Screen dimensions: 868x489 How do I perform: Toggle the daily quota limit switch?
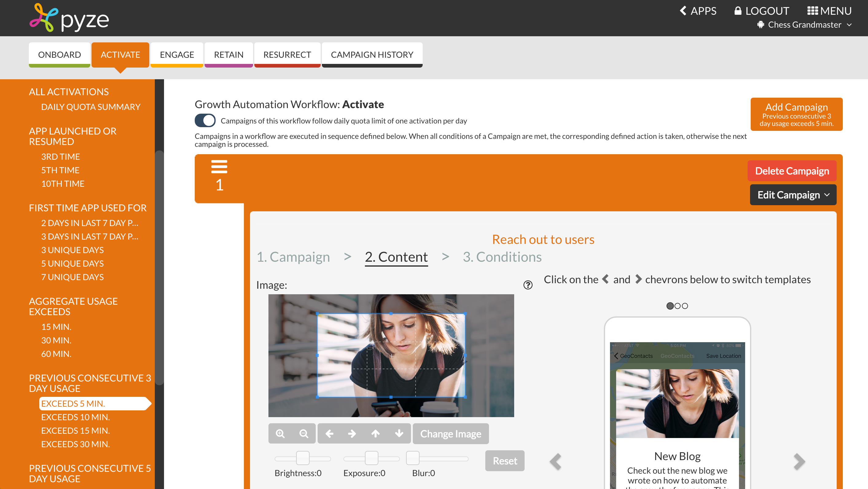pyautogui.click(x=205, y=121)
